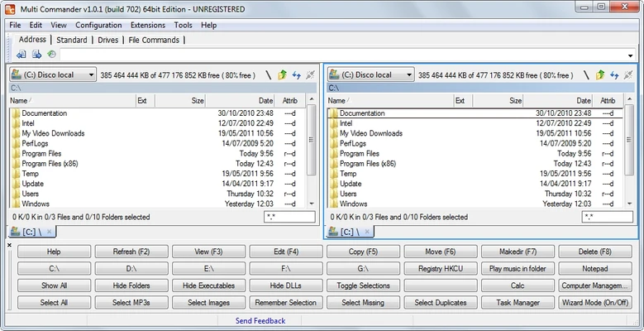Open the Extensions menu
Viewport: 644px width, 331px height.
[x=148, y=25]
